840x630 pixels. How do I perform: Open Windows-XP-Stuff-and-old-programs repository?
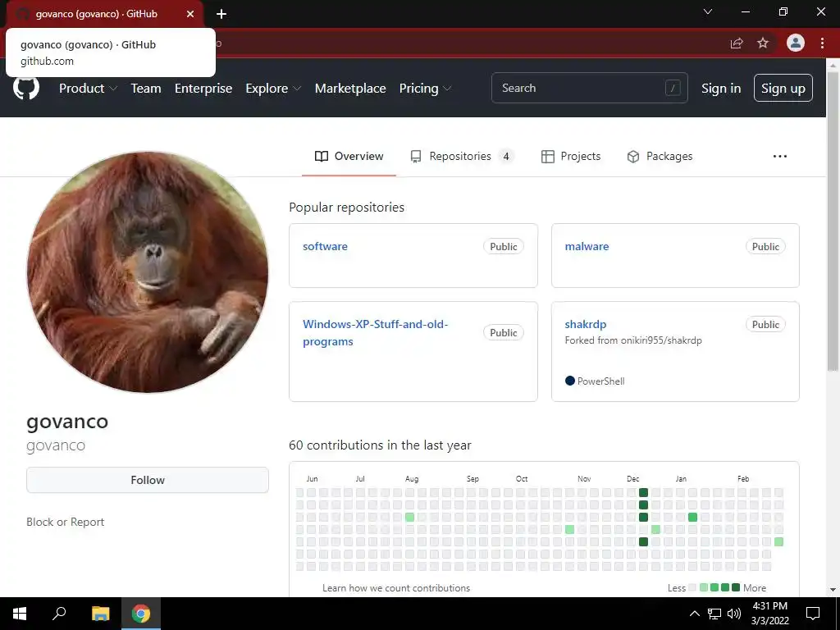point(375,333)
